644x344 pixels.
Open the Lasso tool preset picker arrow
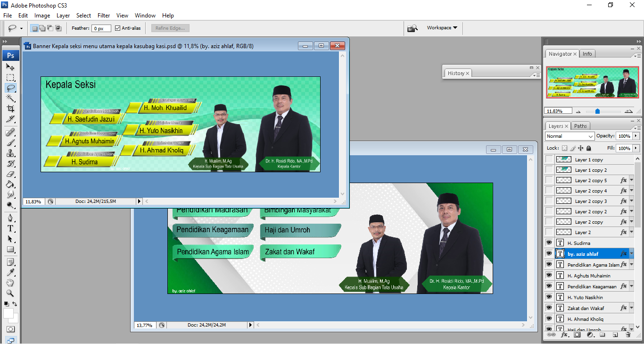click(x=21, y=28)
